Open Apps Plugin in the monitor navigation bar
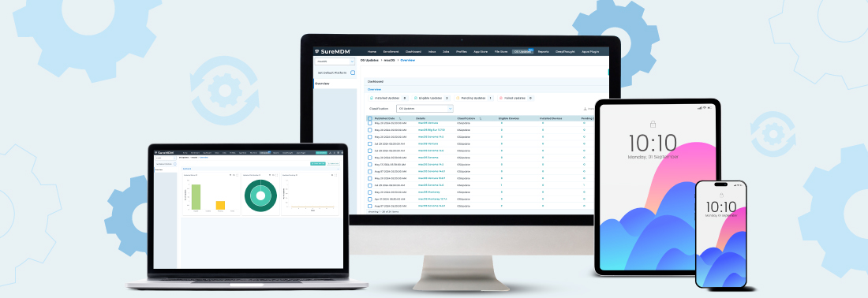Viewport: 868px width, 298px height. pyautogui.click(x=590, y=51)
